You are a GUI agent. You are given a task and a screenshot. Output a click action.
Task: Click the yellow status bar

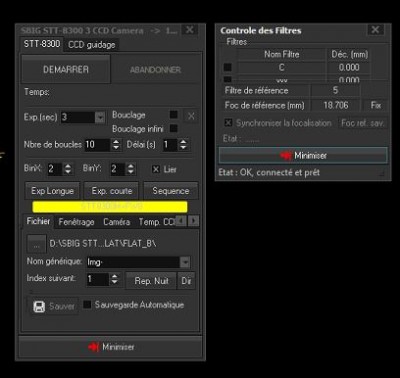point(110,207)
